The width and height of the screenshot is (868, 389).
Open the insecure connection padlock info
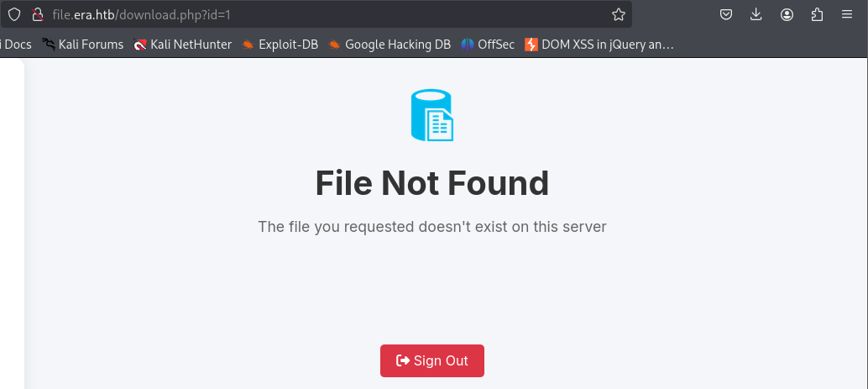click(x=38, y=14)
